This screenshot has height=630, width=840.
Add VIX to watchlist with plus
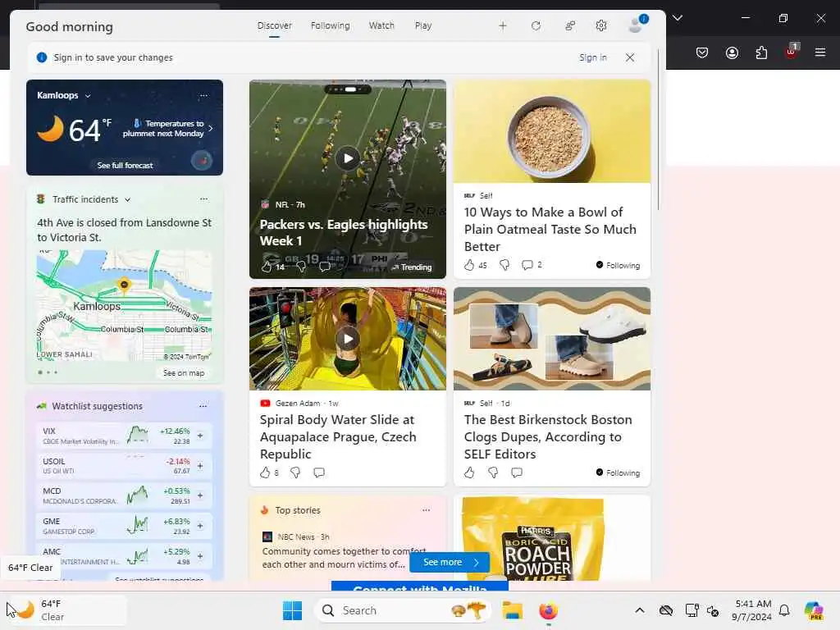tap(200, 436)
